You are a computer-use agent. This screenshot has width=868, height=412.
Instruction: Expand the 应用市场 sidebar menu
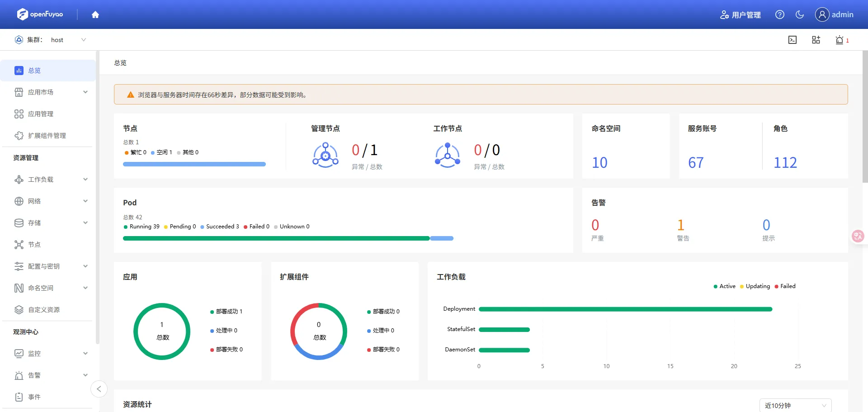click(x=50, y=92)
